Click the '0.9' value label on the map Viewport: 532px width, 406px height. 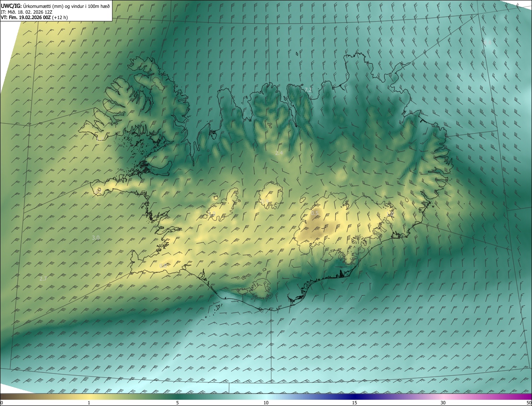point(264,202)
